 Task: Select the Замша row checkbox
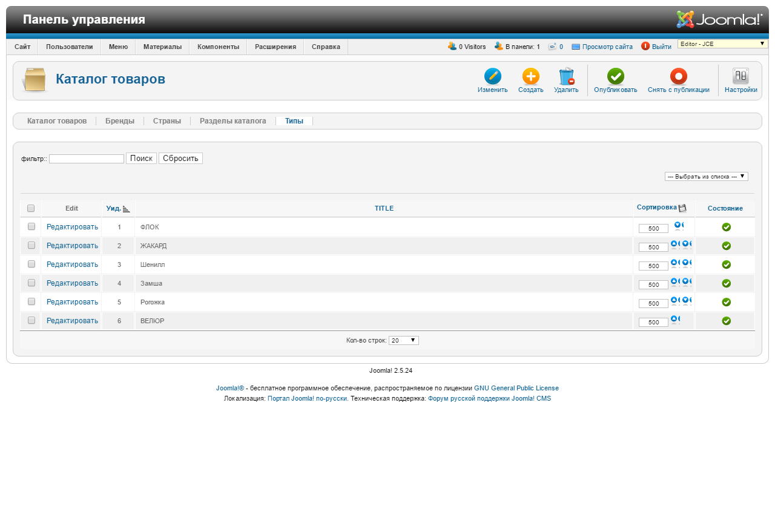coord(31,283)
